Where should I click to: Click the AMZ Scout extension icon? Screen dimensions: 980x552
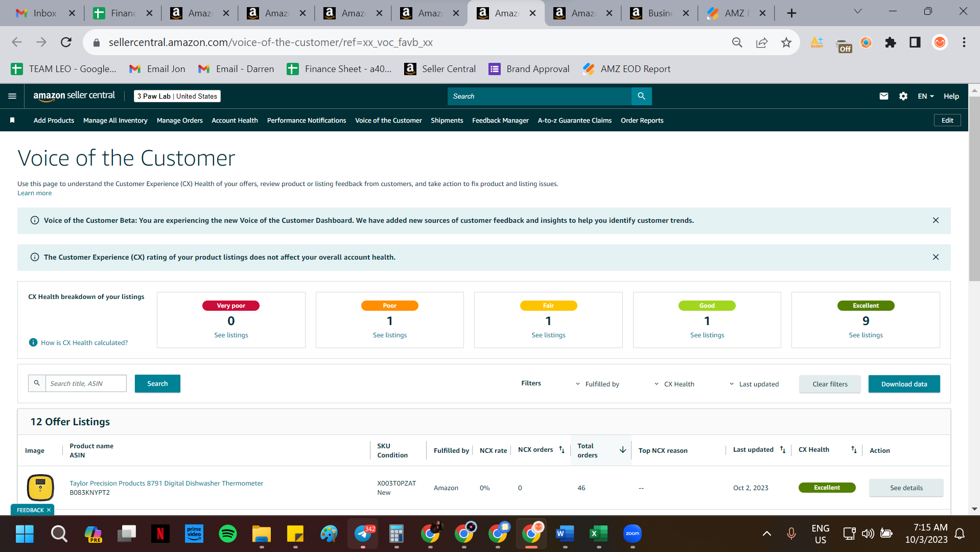pos(816,42)
